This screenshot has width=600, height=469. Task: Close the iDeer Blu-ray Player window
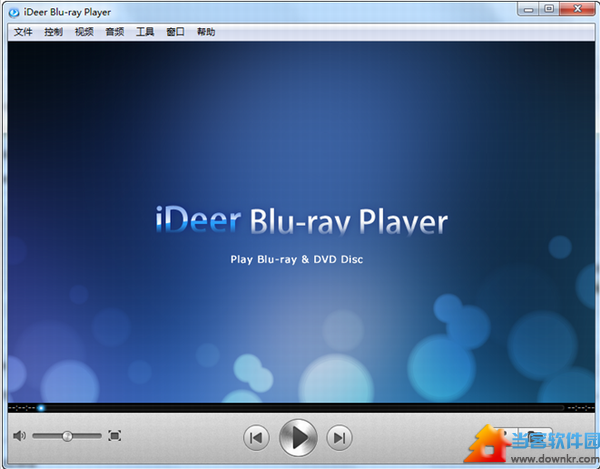click(x=577, y=9)
